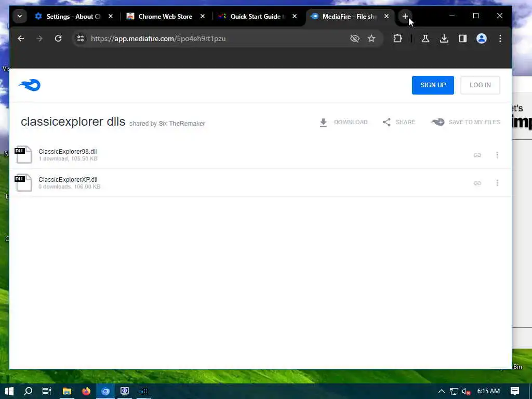
Task: Show hidden system tray icons chevron
Action: point(442,391)
